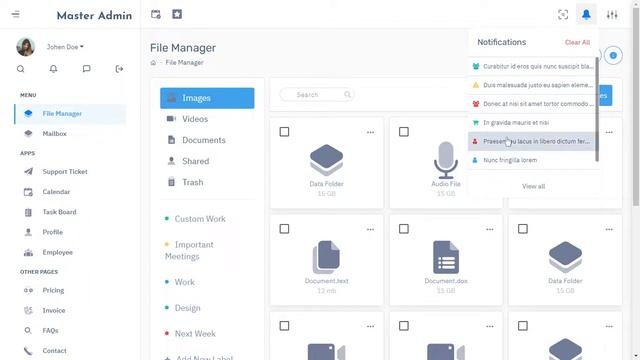This screenshot has height=360, width=640.
Task: Click the Document.text file icon
Action: pyautogui.click(x=326, y=257)
